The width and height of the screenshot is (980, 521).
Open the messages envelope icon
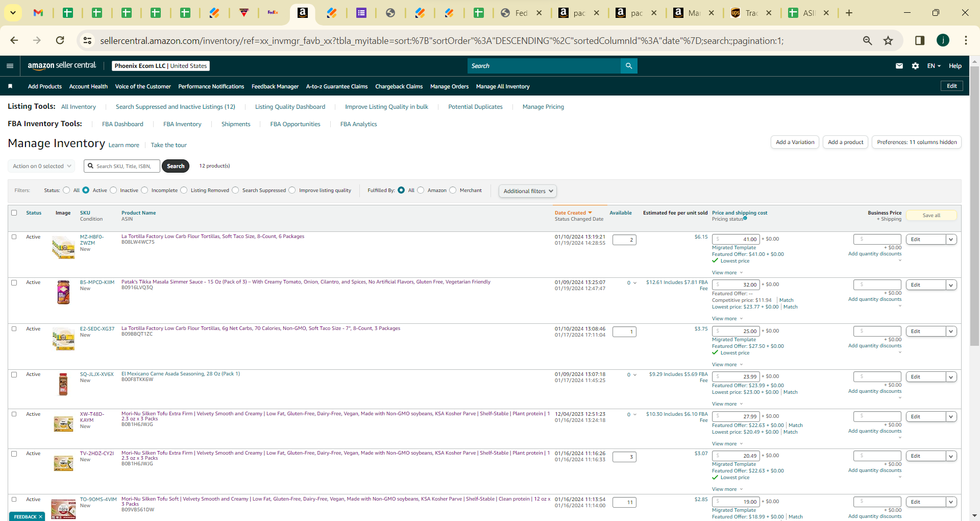(899, 66)
